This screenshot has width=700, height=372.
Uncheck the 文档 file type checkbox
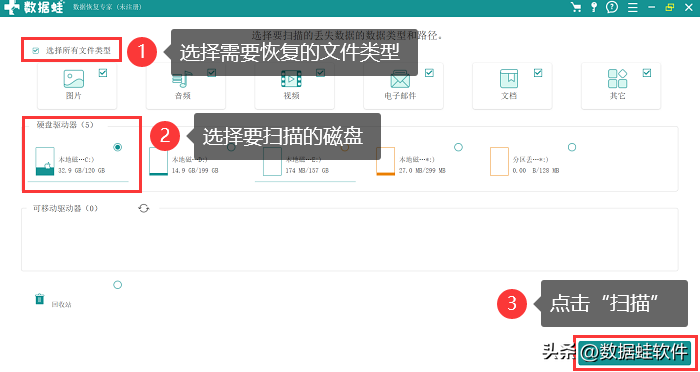538,73
